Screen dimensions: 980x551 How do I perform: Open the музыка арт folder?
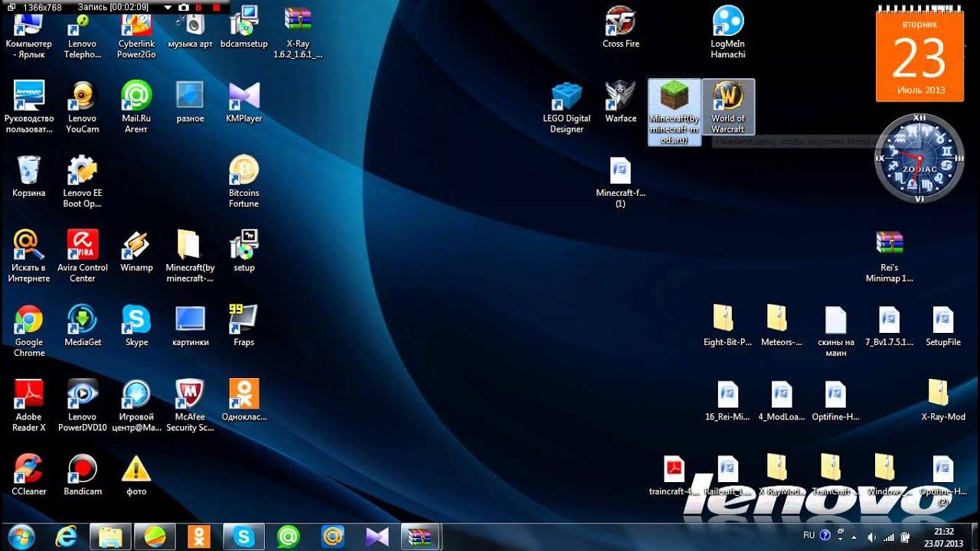190,29
